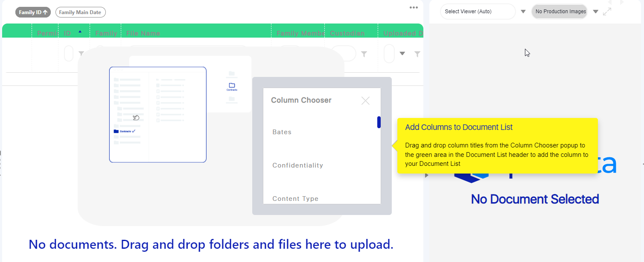Open the Uploaded Date filter dropdown caret

402,53
